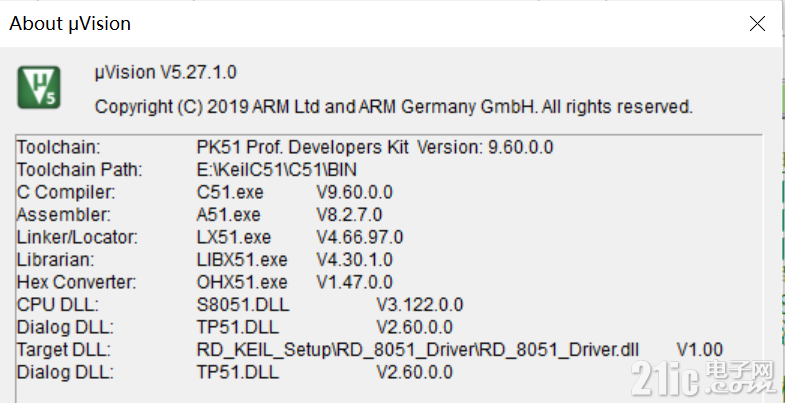
Task: Click the About µVision title bar text
Action: 70,24
